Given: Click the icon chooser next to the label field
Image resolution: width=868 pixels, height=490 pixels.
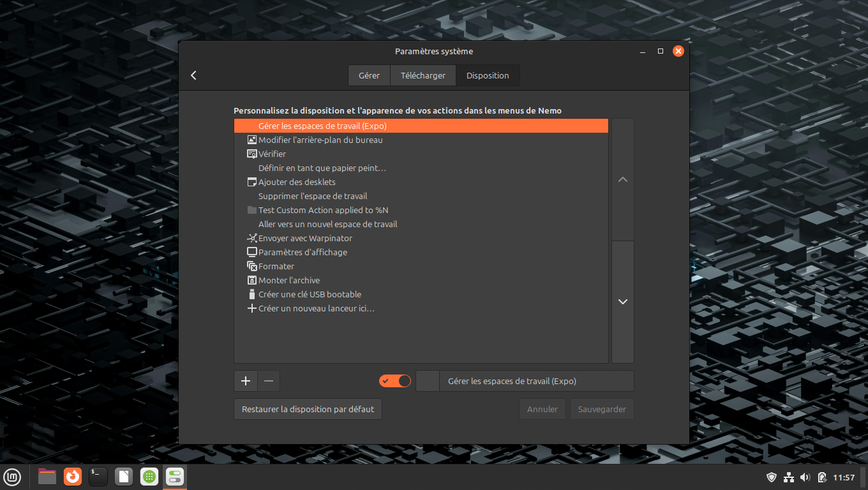Looking at the screenshot, I should 428,381.
